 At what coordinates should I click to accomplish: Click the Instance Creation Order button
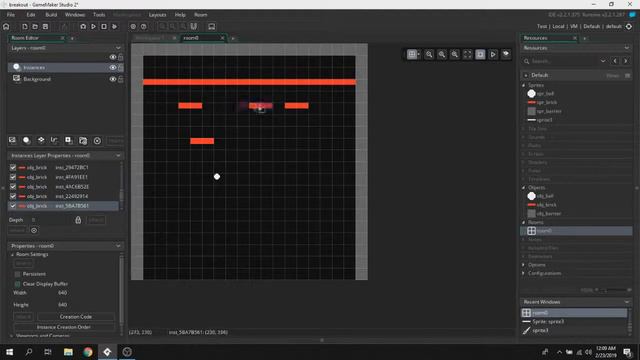(x=64, y=327)
